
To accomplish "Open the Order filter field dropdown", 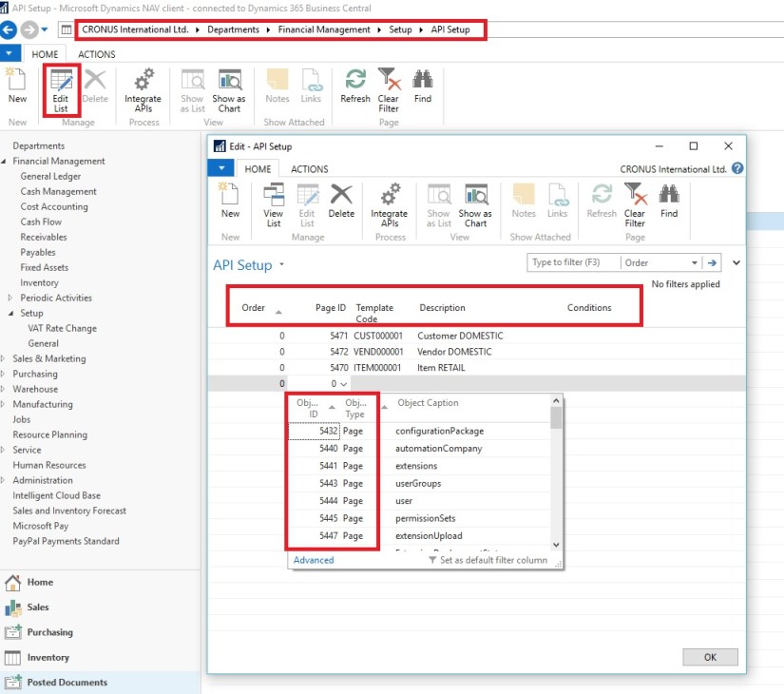I will tap(694, 262).
